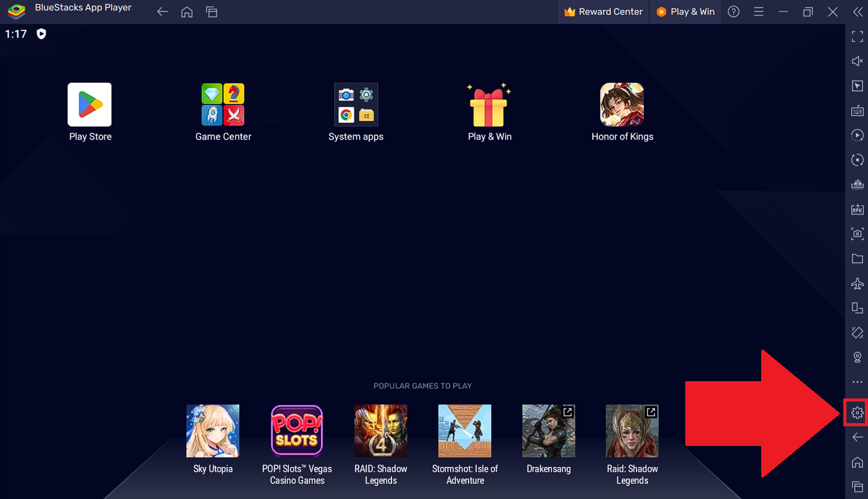Expand more sidebar options via ellipsis
This screenshot has width=868, height=499.
[x=857, y=382]
